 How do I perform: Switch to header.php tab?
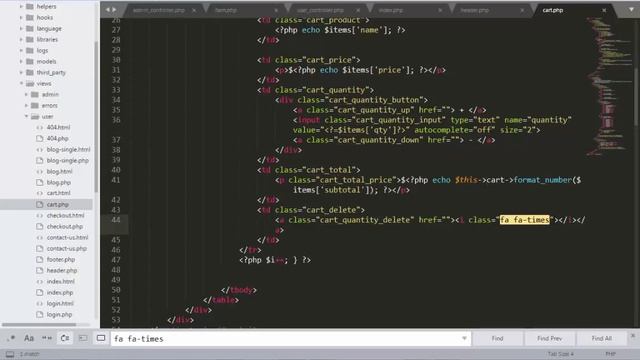[x=475, y=10]
